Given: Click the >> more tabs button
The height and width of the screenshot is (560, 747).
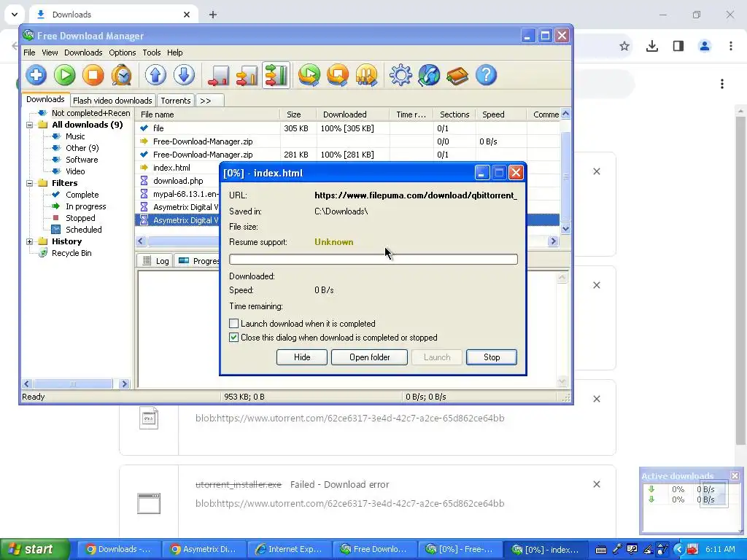Looking at the screenshot, I should 209,101.
